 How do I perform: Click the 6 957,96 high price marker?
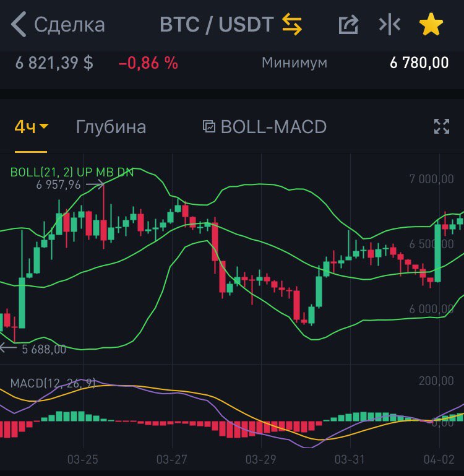tap(58, 184)
